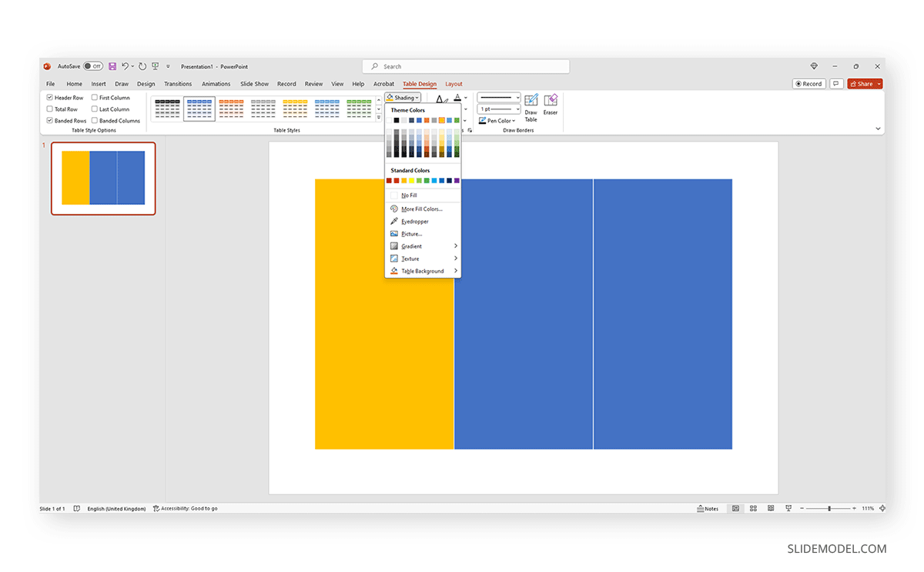Click the Redo icon in quick access

click(142, 66)
